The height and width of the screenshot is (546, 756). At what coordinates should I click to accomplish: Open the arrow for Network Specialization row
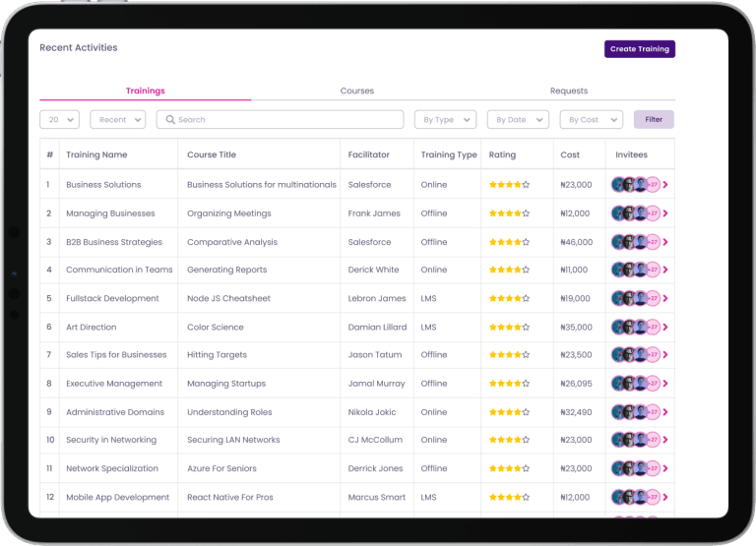665,469
